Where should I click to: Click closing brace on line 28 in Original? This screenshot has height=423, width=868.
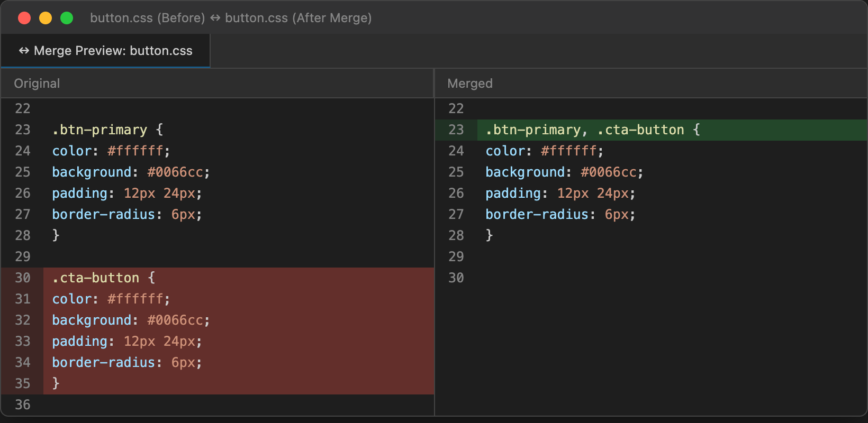pos(56,235)
